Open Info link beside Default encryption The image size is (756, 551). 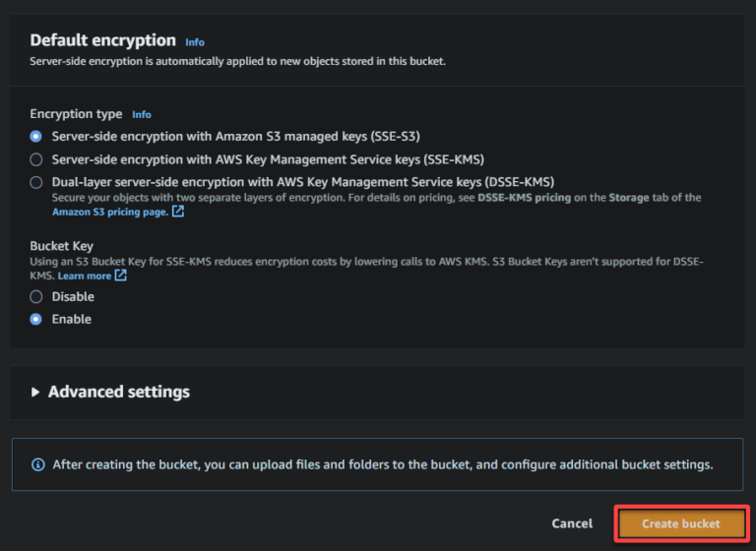(x=195, y=42)
